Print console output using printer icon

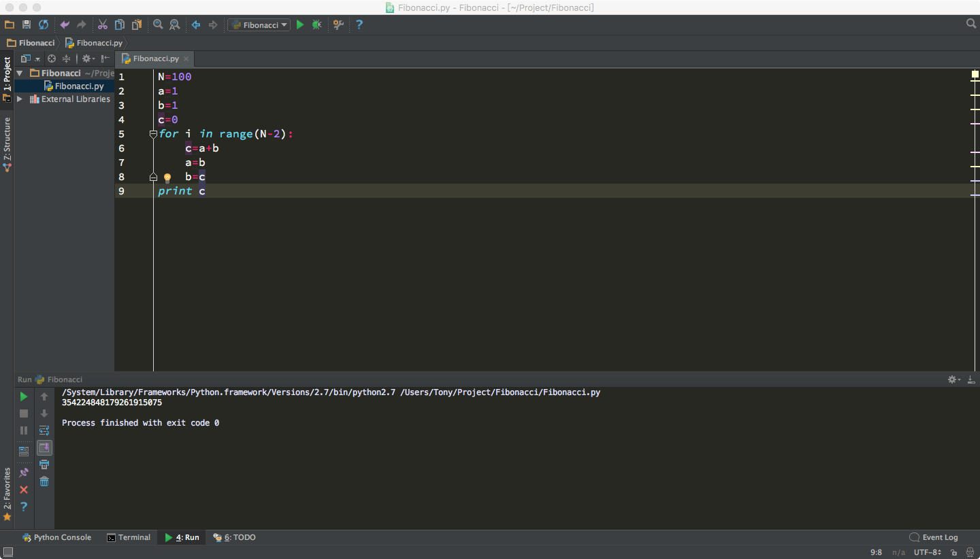[x=44, y=464]
